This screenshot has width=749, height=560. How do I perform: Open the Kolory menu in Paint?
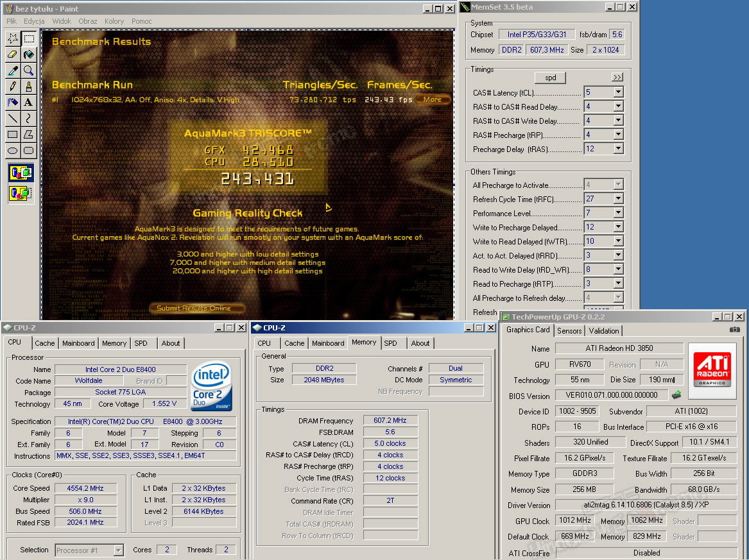pos(114,21)
